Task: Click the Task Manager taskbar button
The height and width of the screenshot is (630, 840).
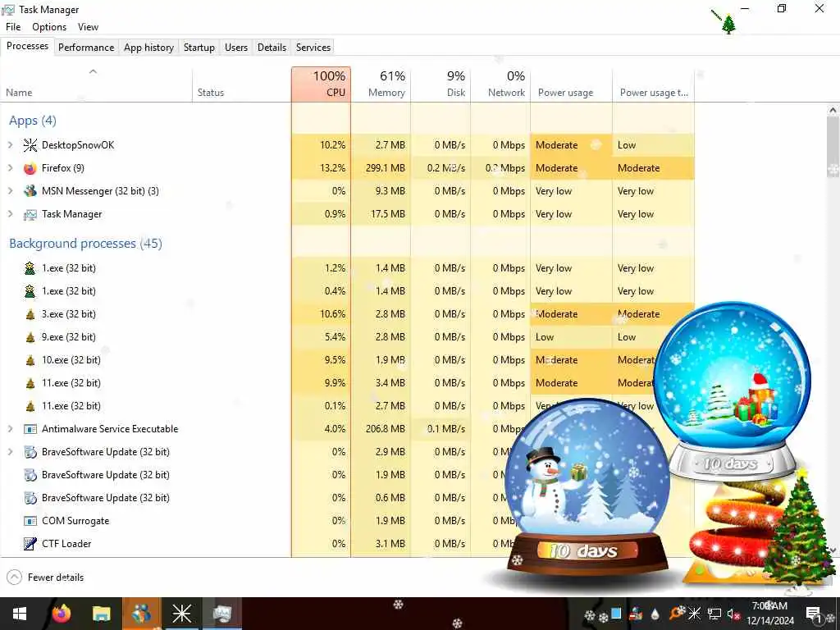Action: point(221,614)
